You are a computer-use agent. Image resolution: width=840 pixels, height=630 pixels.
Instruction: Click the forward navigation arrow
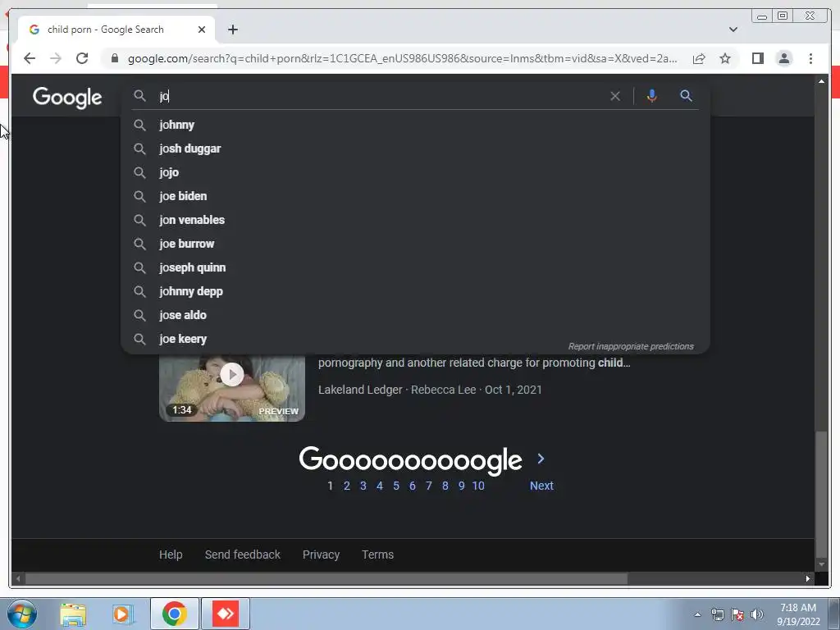56,58
